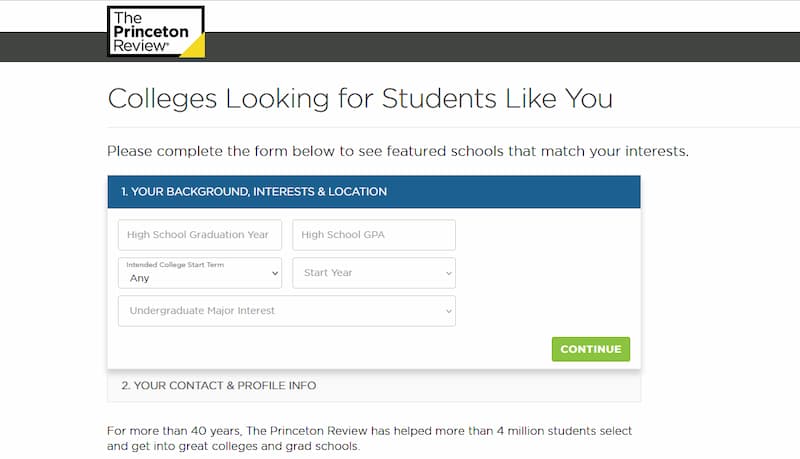The image size is (800, 459).
Task: Open the Intended College Start Term dropdown
Action: [200, 273]
